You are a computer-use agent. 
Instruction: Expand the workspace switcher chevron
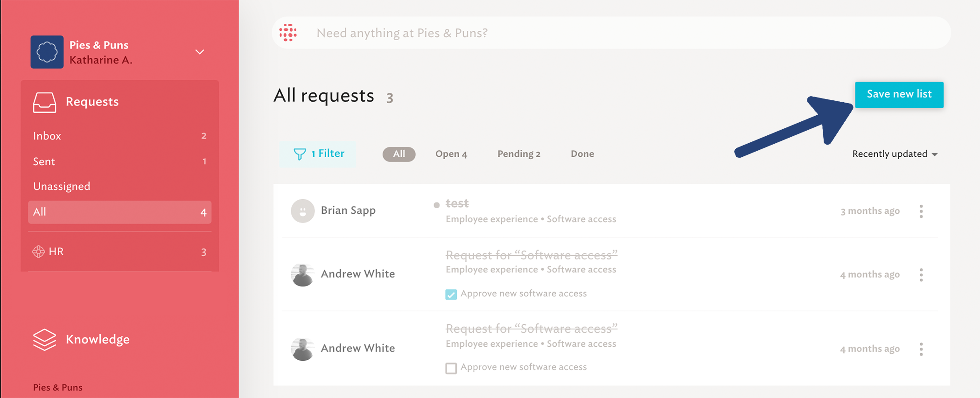(200, 52)
